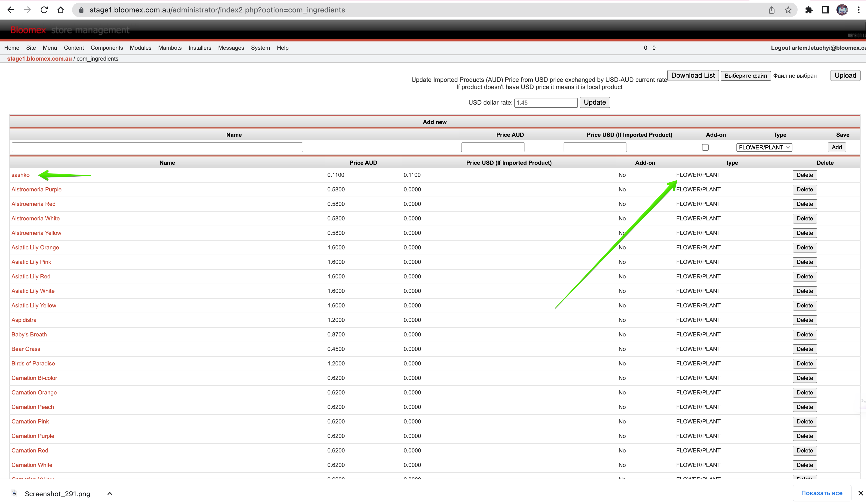
Task: Open the browser home icon
Action: tap(60, 10)
